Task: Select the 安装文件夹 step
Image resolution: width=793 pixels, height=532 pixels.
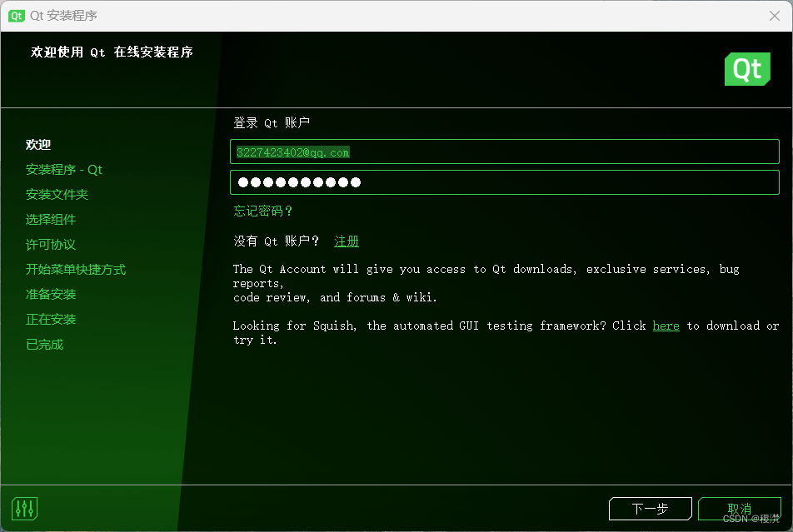Action: (x=57, y=195)
